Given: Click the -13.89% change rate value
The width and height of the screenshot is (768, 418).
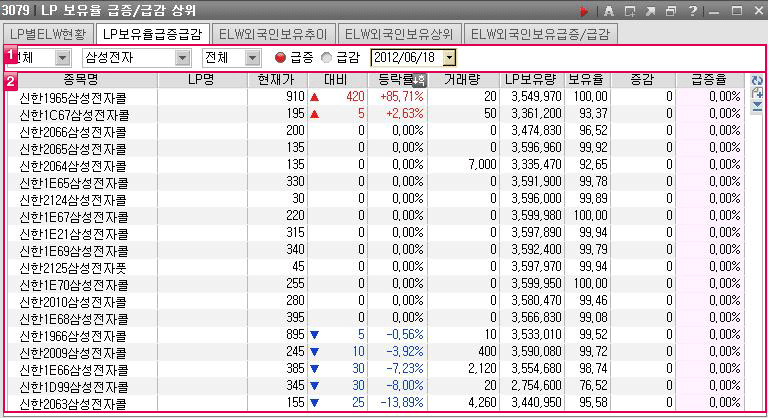Looking at the screenshot, I should [402, 402].
